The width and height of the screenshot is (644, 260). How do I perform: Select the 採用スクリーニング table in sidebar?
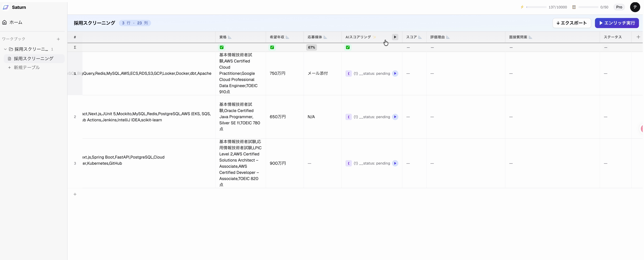[33, 59]
